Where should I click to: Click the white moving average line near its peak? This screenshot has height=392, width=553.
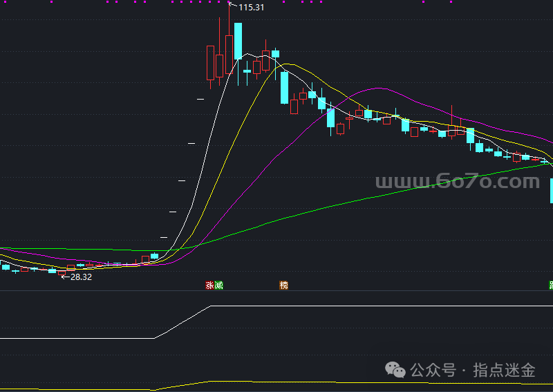[x=263, y=53]
